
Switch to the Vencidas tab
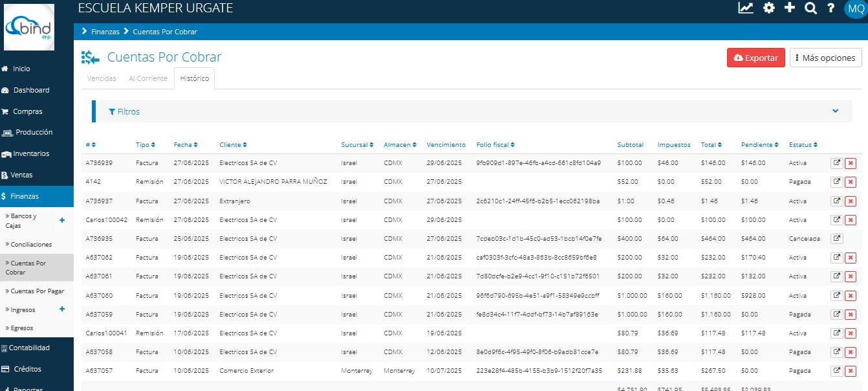102,78
